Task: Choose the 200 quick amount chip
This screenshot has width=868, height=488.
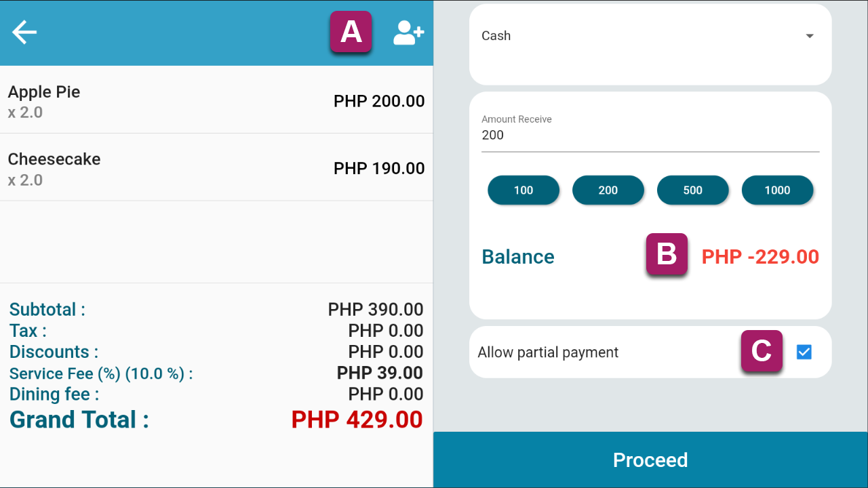Action: [608, 190]
